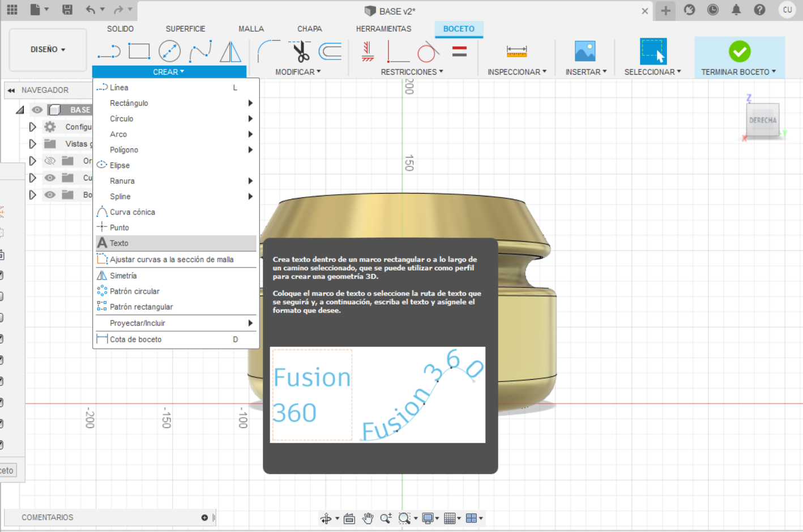The height and width of the screenshot is (532, 803).
Task: Select the Offset tool in toolbar
Action: pyautogui.click(x=330, y=52)
